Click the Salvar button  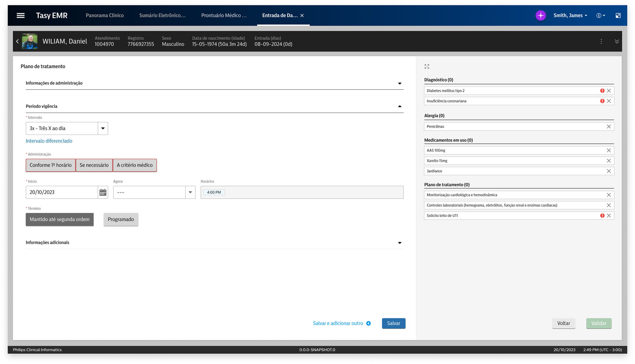tap(393, 323)
